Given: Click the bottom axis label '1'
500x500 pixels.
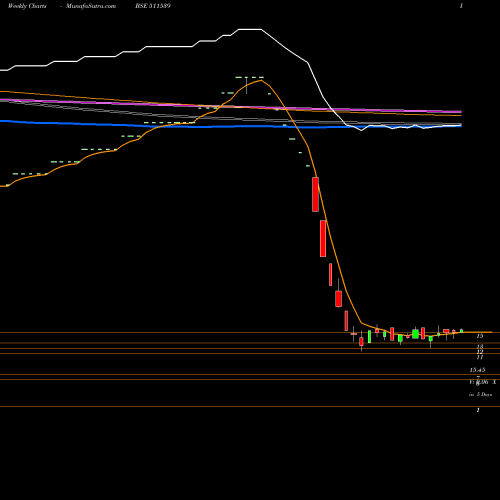Looking at the screenshot, I should point(478,410).
